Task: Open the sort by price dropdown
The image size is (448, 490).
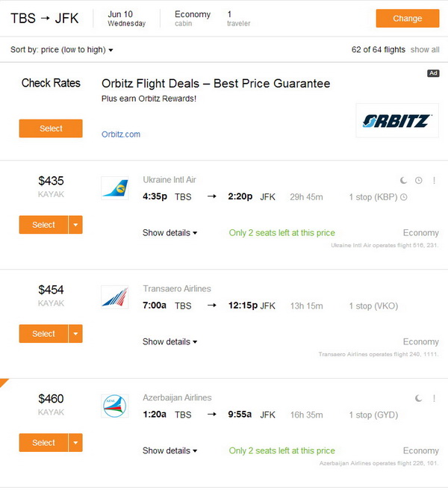Action: 62,50
